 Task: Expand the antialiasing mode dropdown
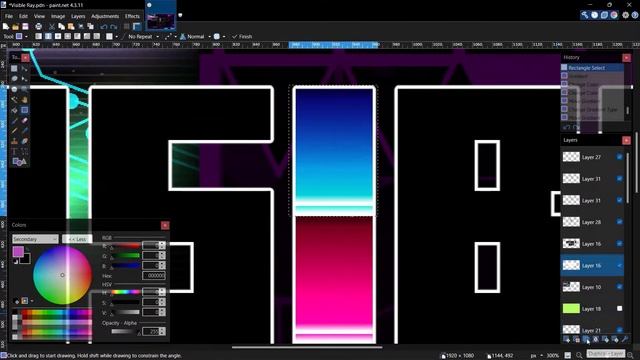(x=170, y=36)
